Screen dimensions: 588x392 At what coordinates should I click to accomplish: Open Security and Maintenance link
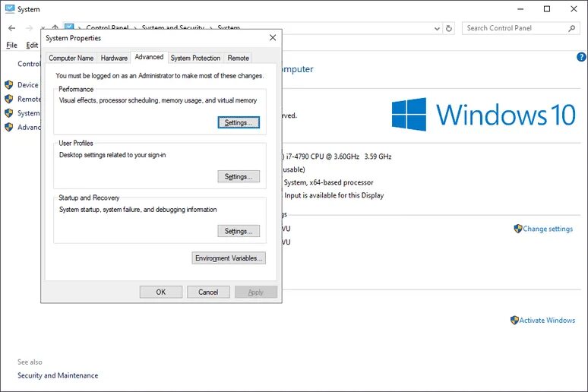58,375
